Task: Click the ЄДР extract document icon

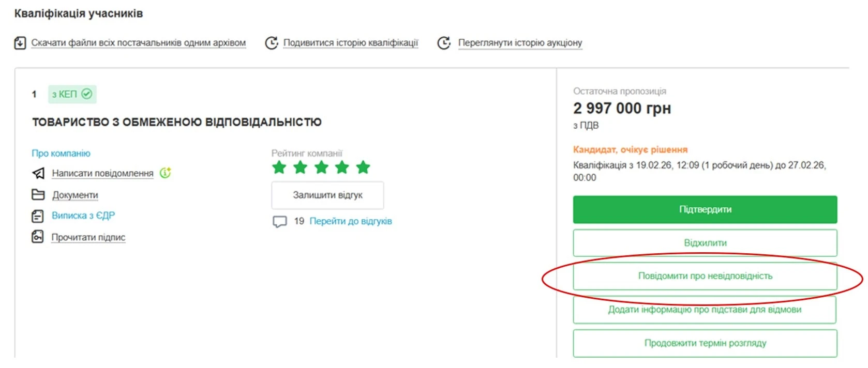Action: point(38,216)
